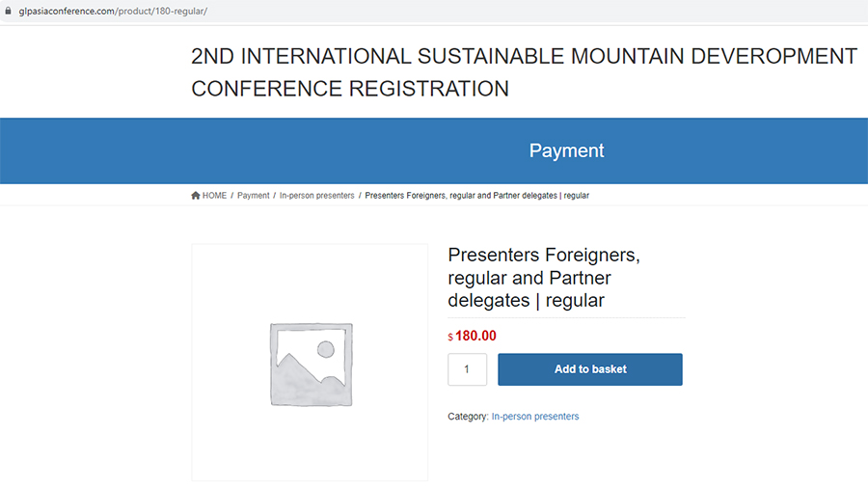Click the placeholder product image

pyautogui.click(x=312, y=365)
